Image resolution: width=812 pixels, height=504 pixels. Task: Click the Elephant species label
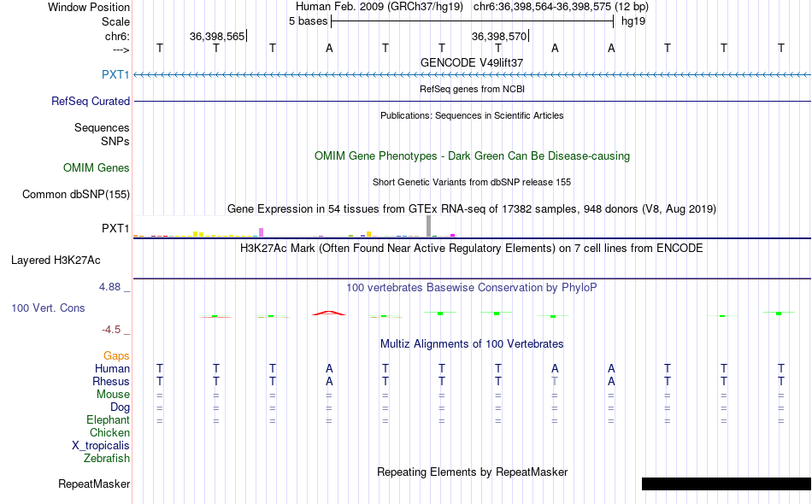[108, 419]
